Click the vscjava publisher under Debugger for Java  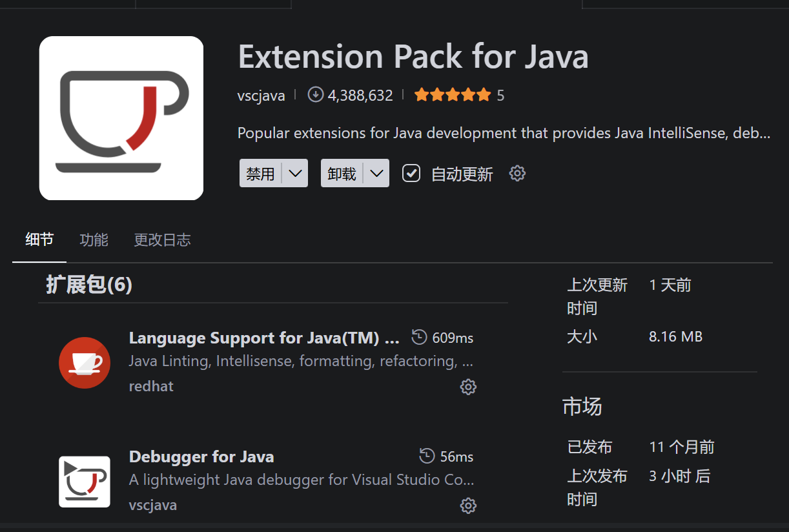click(153, 505)
